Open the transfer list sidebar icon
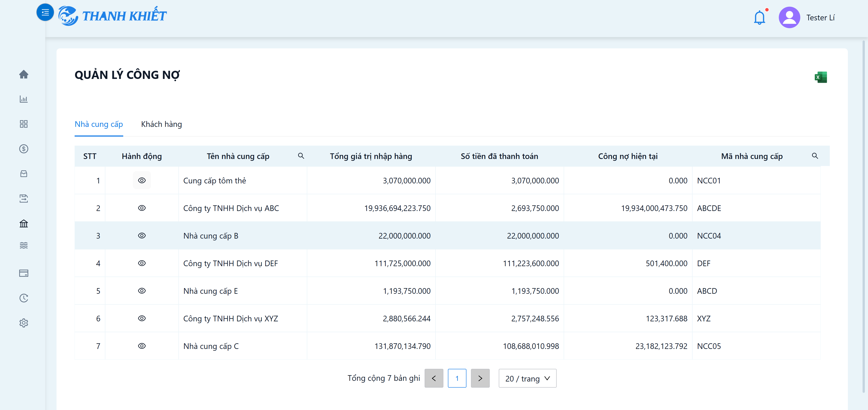This screenshot has width=868, height=410. pos(24,198)
